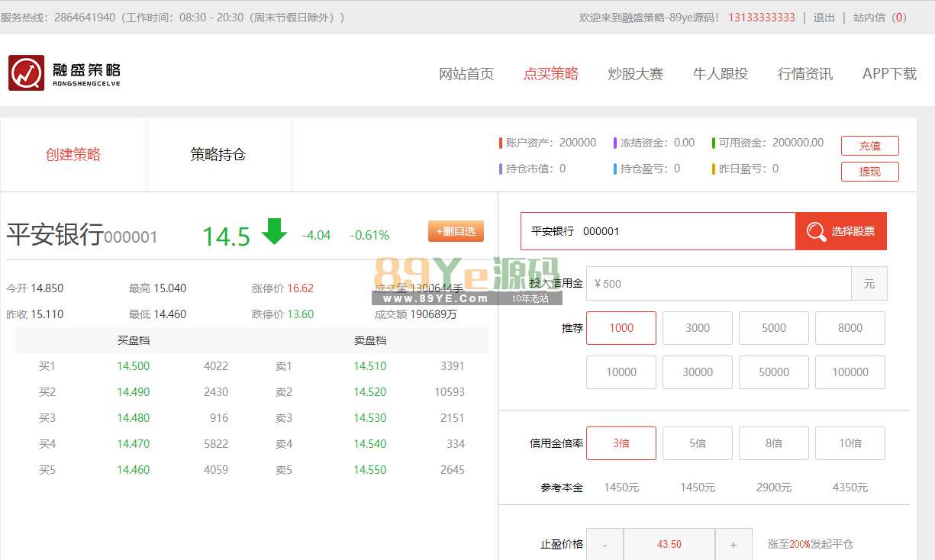The image size is (935, 560).
Task: Click the magnifier icon in 选择股票
Action: click(816, 231)
